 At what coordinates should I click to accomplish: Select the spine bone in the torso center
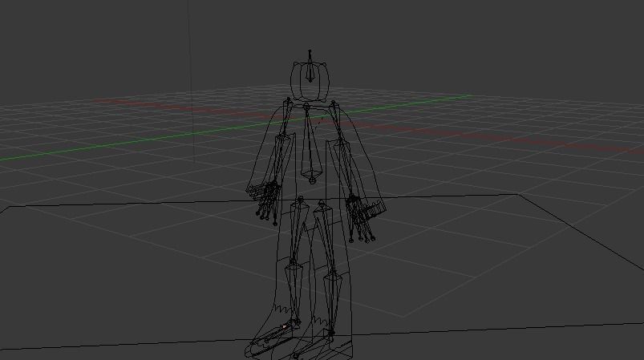point(310,144)
